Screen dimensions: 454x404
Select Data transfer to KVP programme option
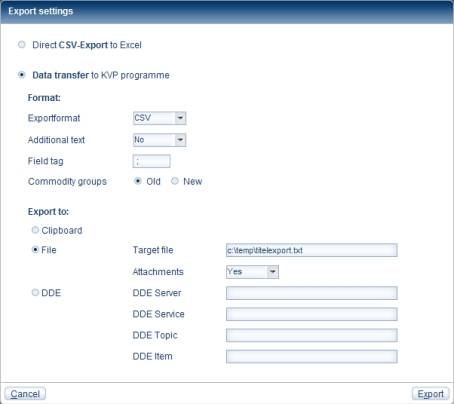(22, 75)
